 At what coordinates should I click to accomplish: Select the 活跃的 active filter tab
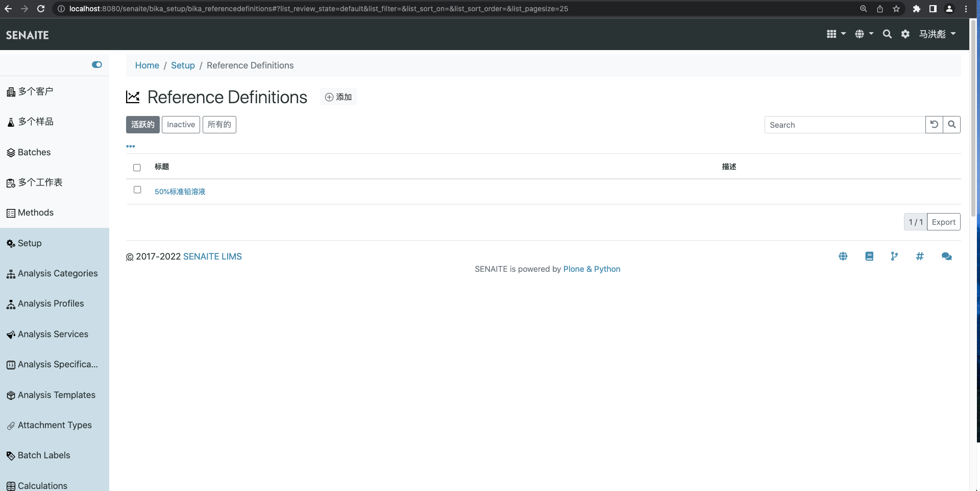tap(143, 125)
